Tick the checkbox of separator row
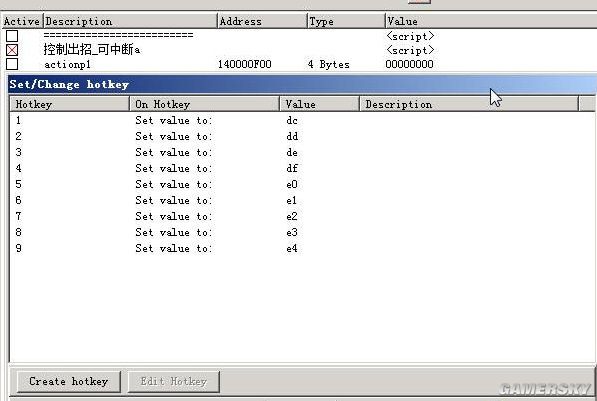 pos(12,36)
